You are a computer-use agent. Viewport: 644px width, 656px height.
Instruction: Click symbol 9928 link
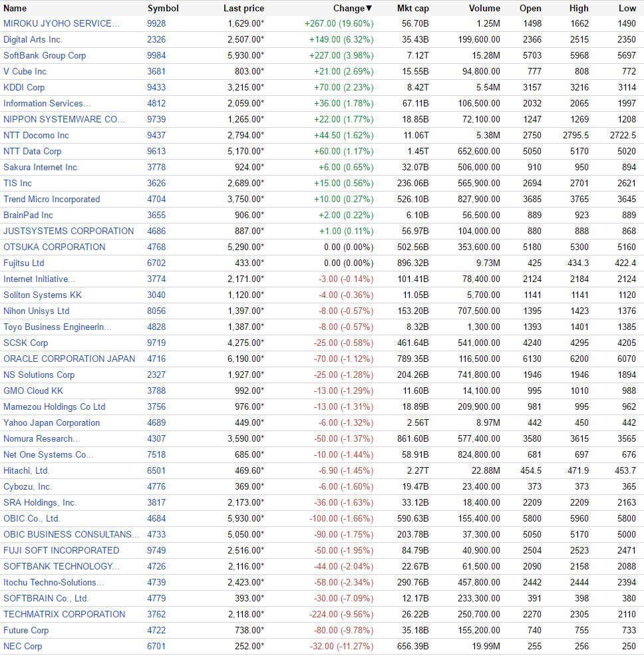click(x=156, y=23)
